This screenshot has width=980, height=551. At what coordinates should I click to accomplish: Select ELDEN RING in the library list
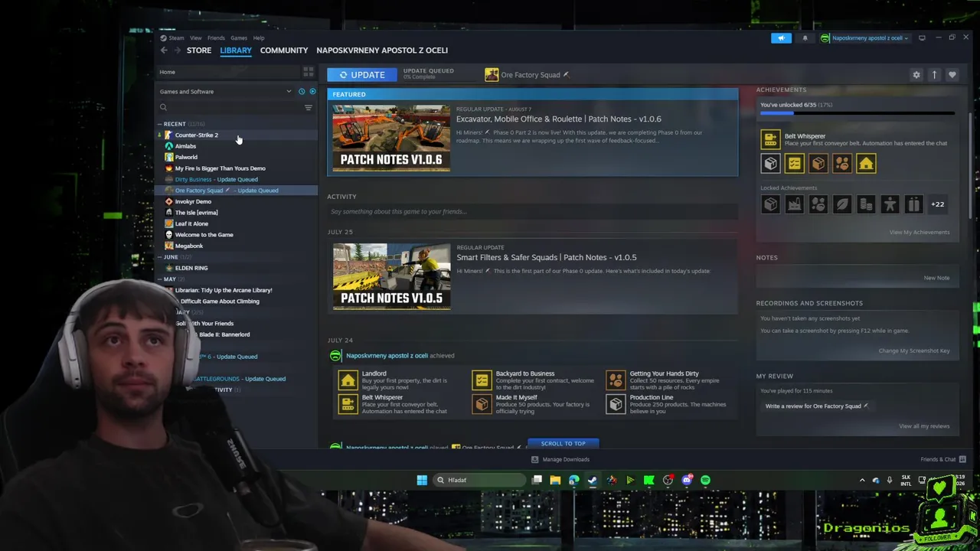(x=191, y=269)
